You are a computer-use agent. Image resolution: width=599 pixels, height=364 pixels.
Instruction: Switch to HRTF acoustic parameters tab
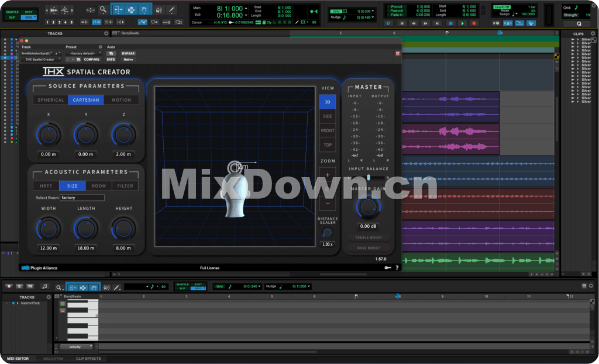pos(46,186)
